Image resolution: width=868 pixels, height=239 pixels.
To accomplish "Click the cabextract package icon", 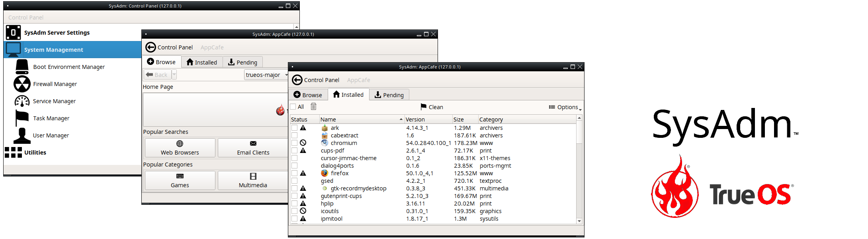I will pos(325,135).
